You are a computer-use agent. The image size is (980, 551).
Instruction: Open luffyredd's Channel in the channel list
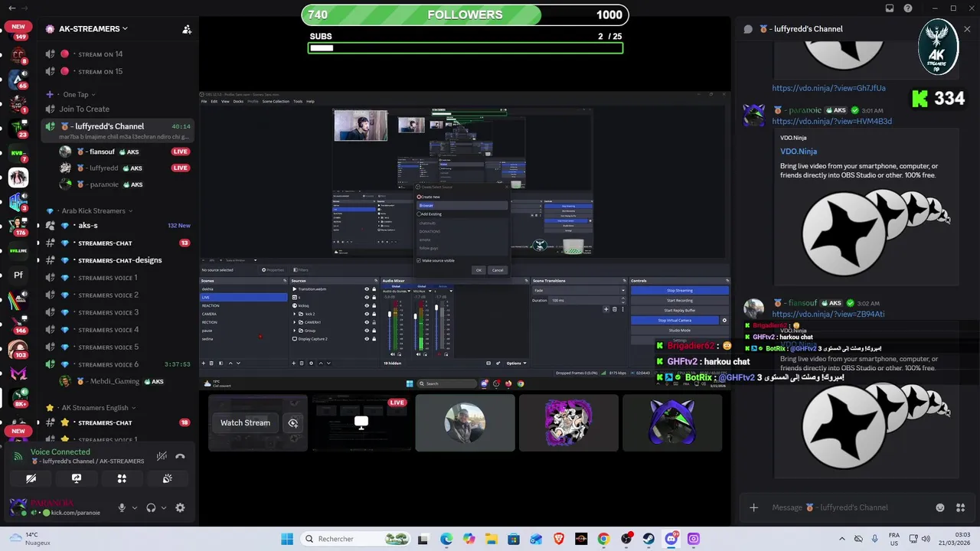tap(118, 131)
